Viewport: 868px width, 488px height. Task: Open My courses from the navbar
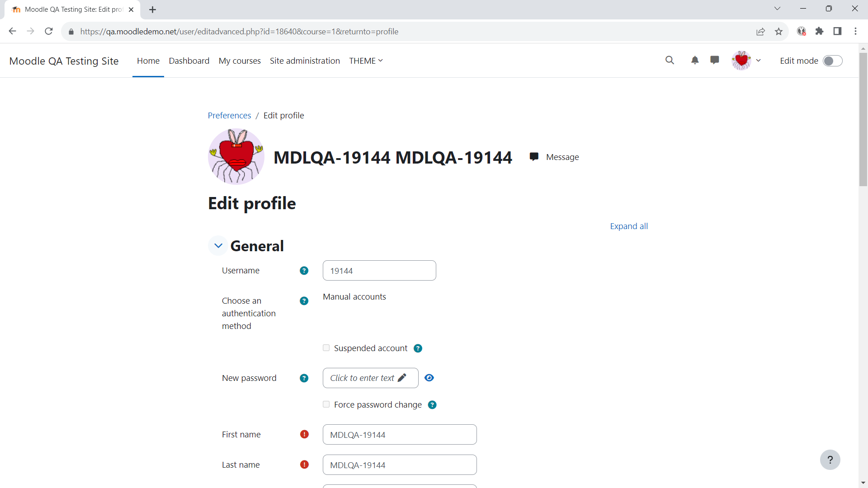240,61
